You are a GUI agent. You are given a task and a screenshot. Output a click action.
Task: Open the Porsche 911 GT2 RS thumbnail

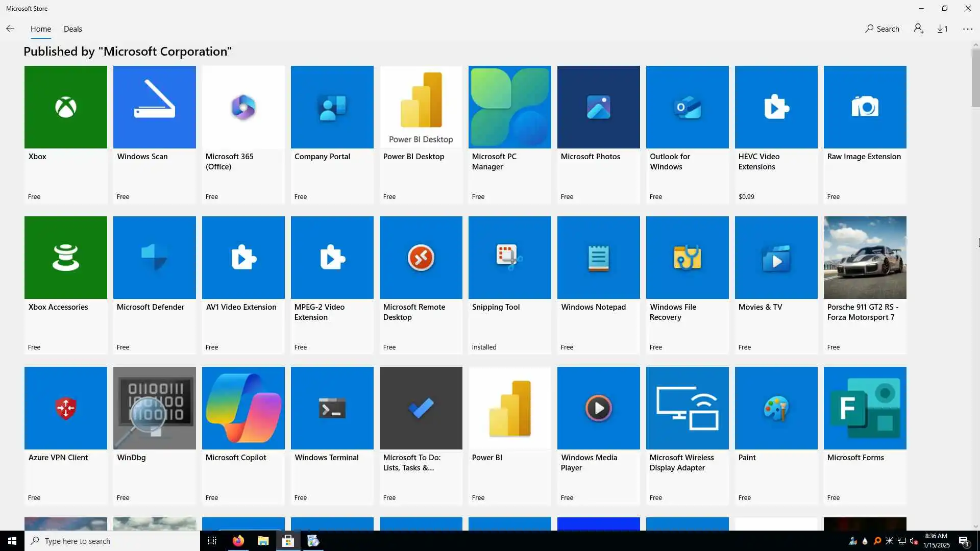(865, 258)
